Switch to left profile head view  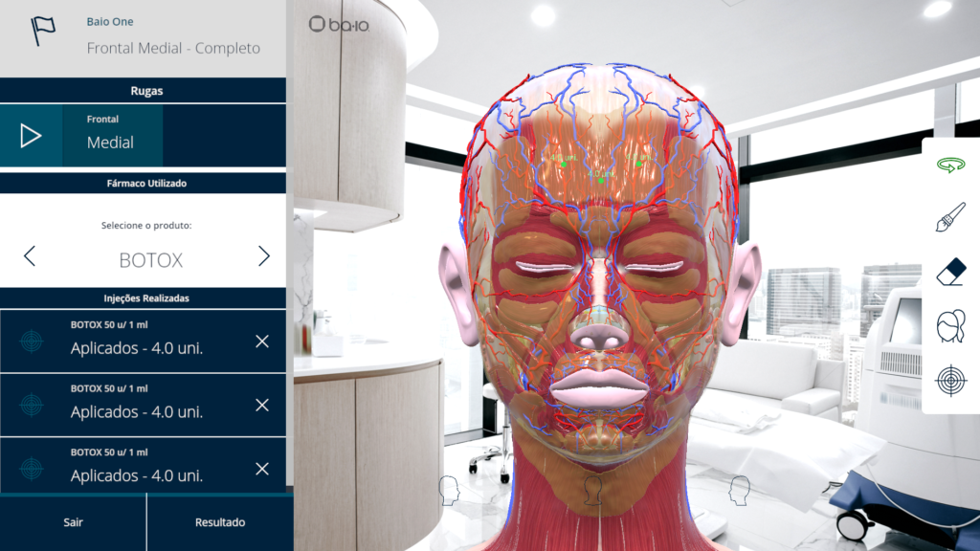pyautogui.click(x=449, y=491)
